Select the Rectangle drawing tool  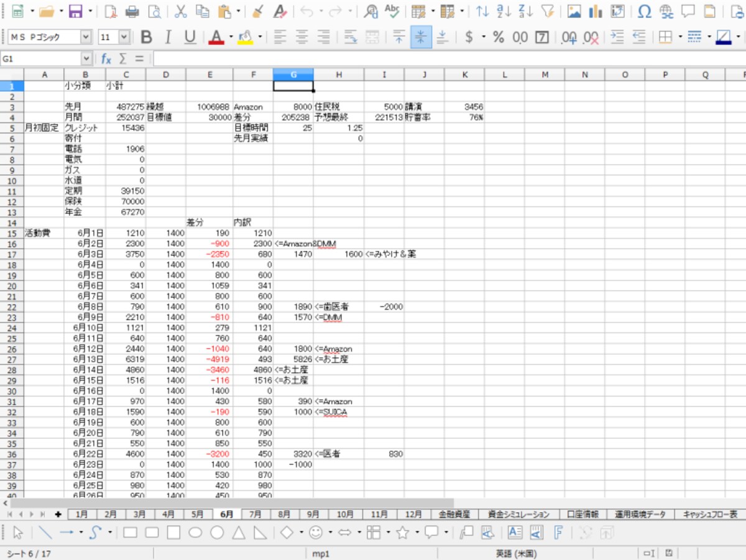tap(130, 533)
